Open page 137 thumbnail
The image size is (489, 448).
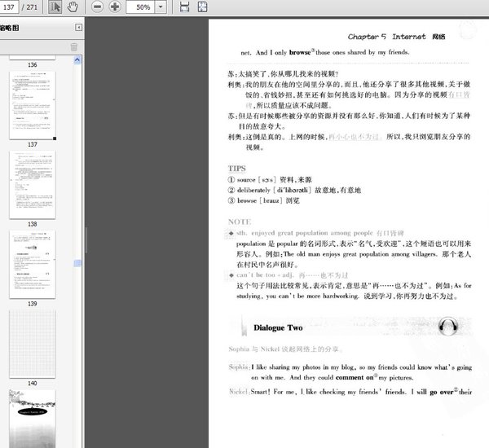click(33, 105)
